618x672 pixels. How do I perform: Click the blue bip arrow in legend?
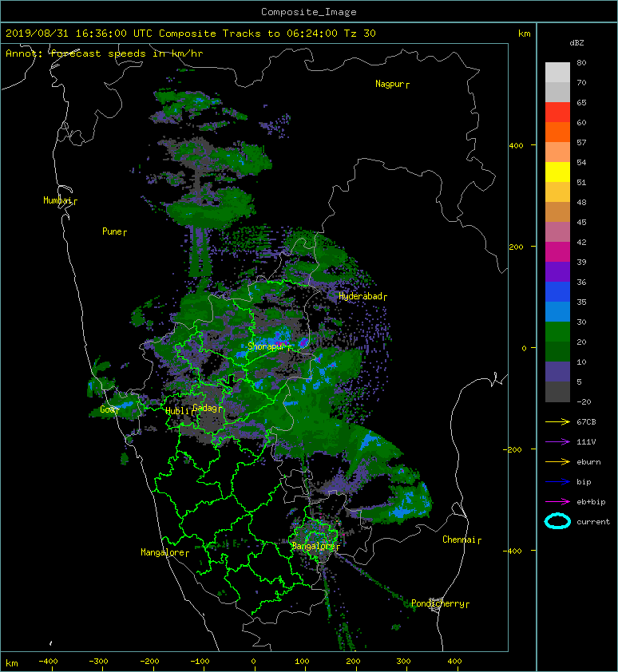point(557,482)
